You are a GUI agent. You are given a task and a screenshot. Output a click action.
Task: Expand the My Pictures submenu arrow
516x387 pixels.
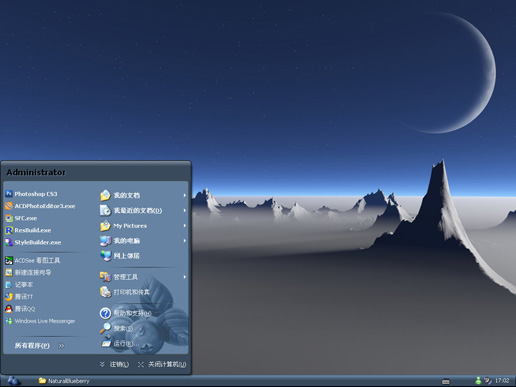(185, 226)
